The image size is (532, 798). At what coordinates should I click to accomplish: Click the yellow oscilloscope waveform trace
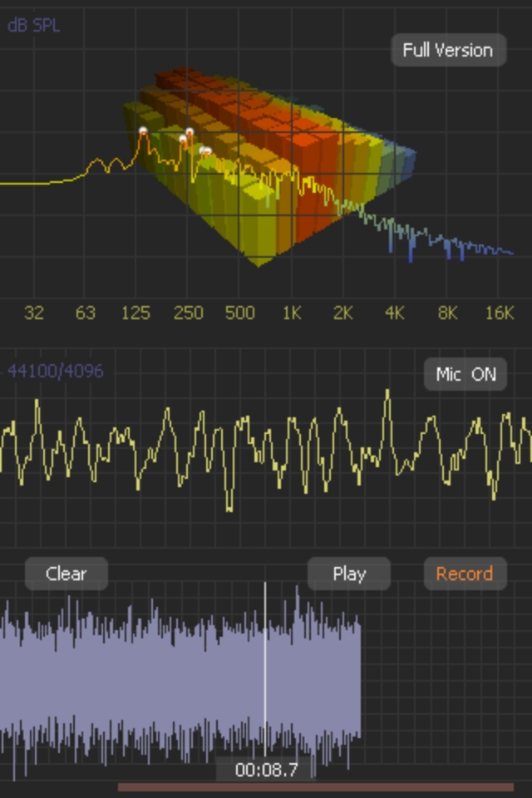266,451
